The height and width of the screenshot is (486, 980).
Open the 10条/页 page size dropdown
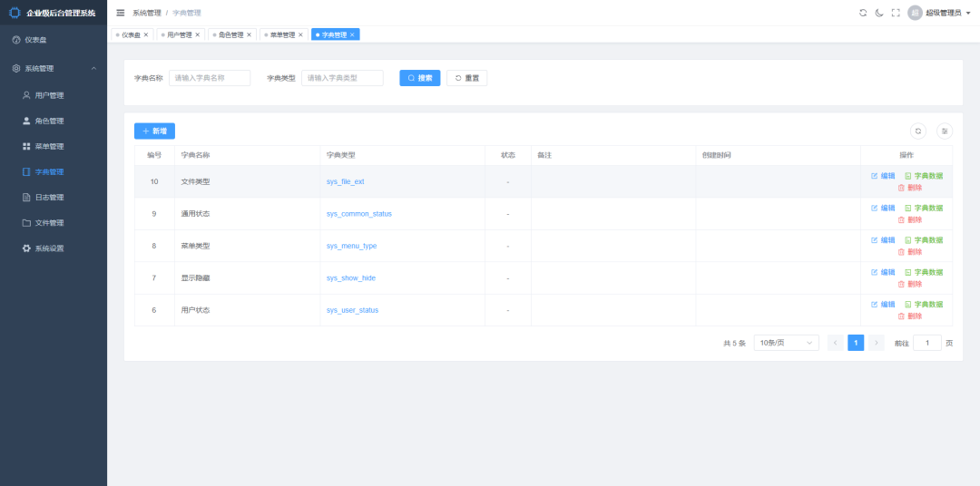click(786, 343)
